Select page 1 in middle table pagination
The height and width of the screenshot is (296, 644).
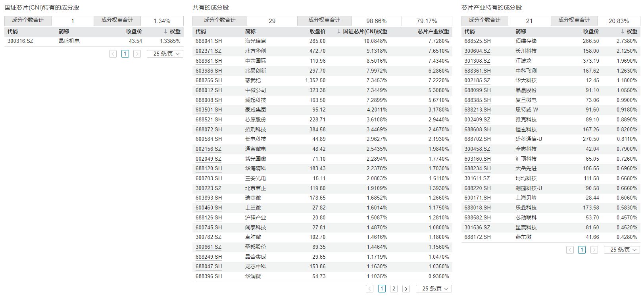[382, 288]
